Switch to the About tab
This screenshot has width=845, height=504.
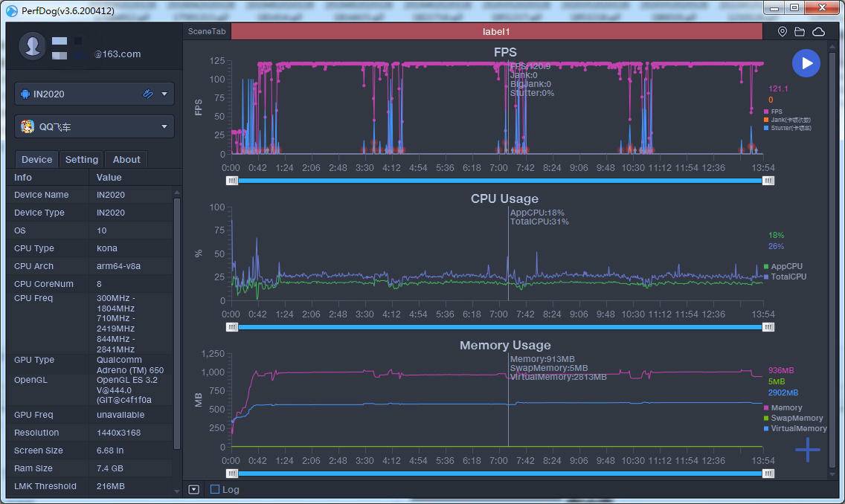point(126,159)
